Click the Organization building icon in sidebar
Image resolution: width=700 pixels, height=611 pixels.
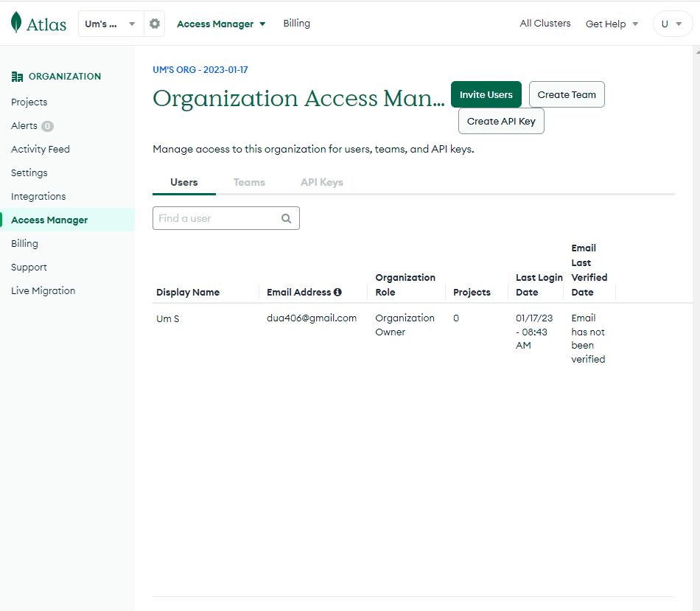point(17,77)
